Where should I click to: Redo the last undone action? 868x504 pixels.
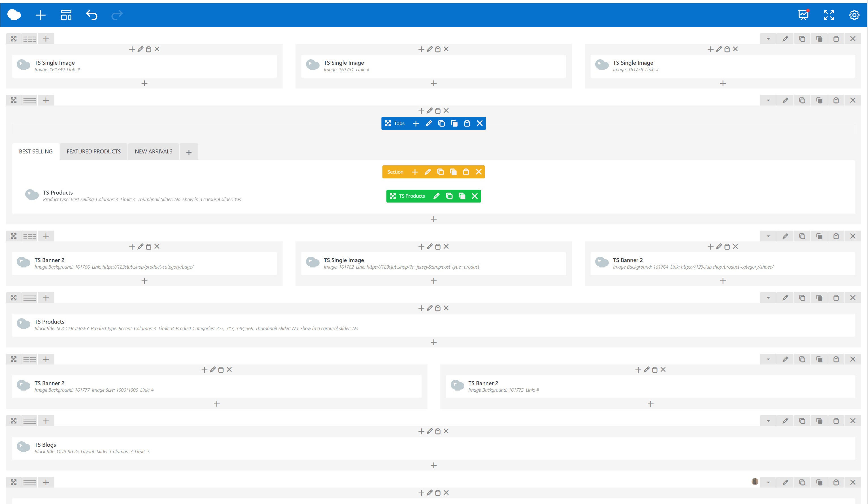[117, 15]
